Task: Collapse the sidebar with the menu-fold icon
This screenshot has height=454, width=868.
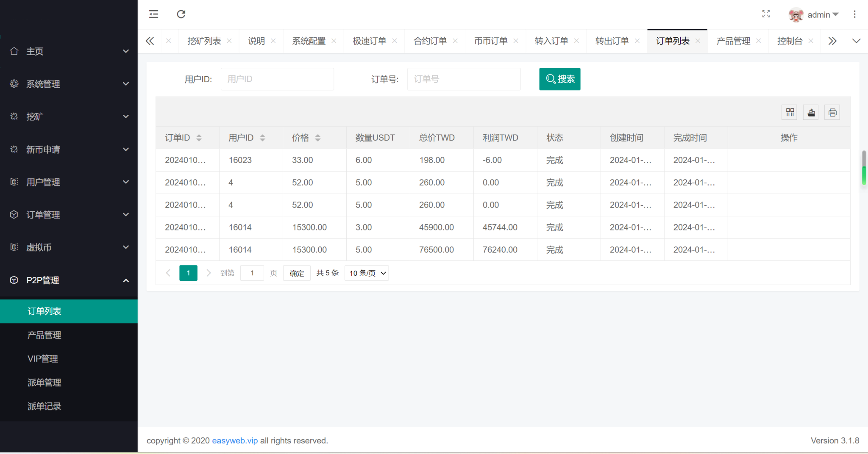Action: tap(153, 14)
